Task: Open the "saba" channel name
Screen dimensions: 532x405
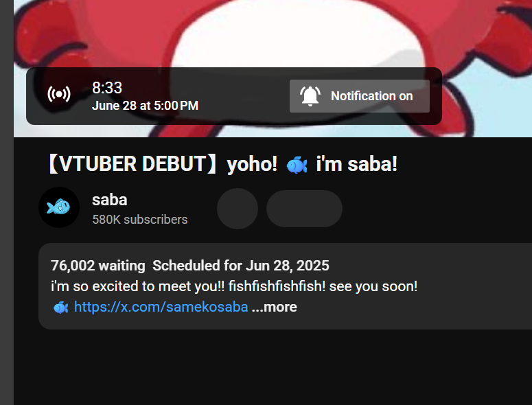Action: (x=110, y=200)
